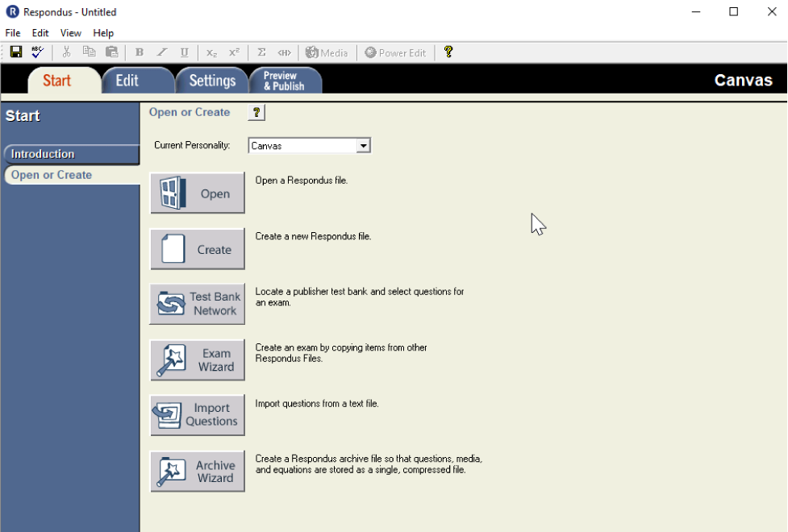Click the Paste clipboard icon
The height and width of the screenshot is (532, 788).
click(x=111, y=52)
